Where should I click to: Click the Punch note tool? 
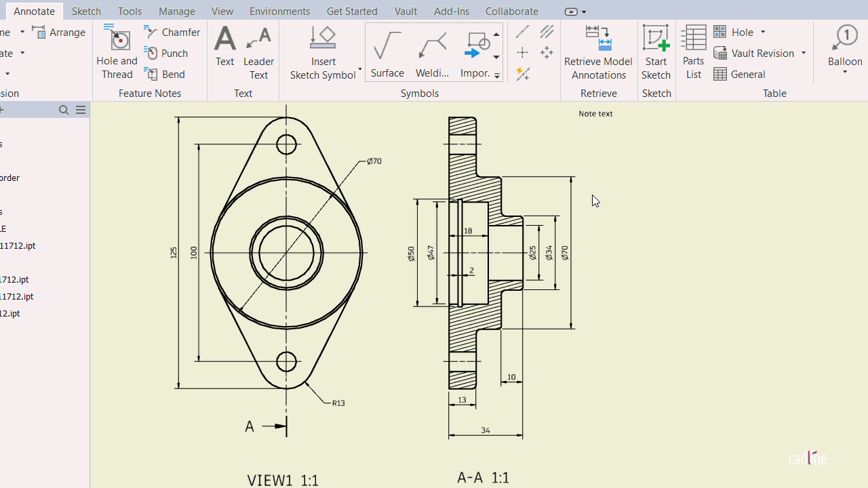(x=166, y=53)
